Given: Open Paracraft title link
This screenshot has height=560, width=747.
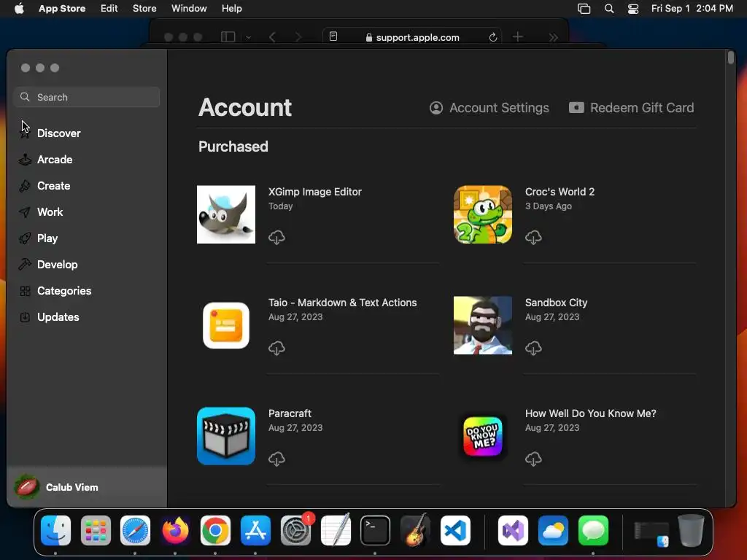Looking at the screenshot, I should click(290, 414).
